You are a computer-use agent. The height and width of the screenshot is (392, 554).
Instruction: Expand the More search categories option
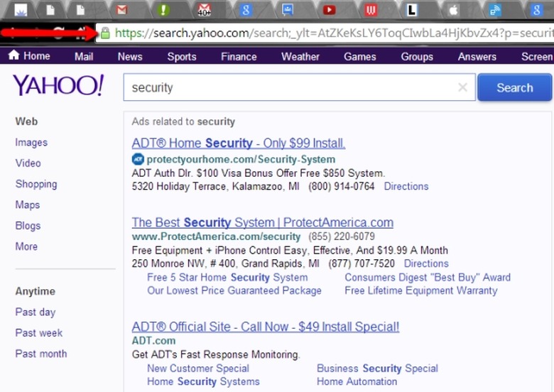pyautogui.click(x=26, y=246)
